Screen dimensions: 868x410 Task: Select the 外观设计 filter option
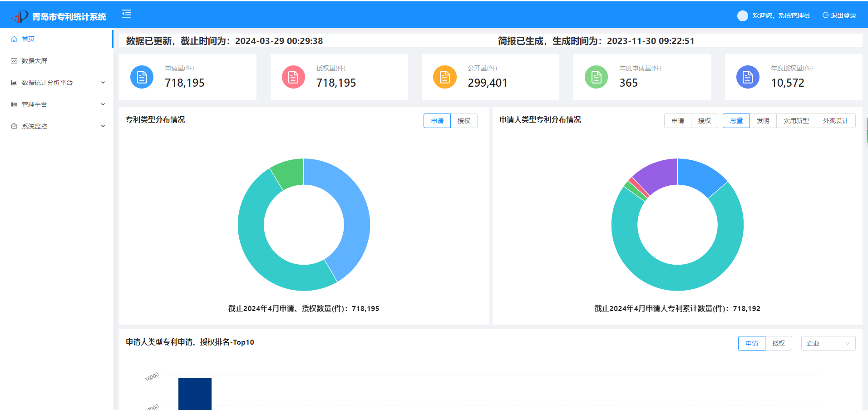point(836,121)
